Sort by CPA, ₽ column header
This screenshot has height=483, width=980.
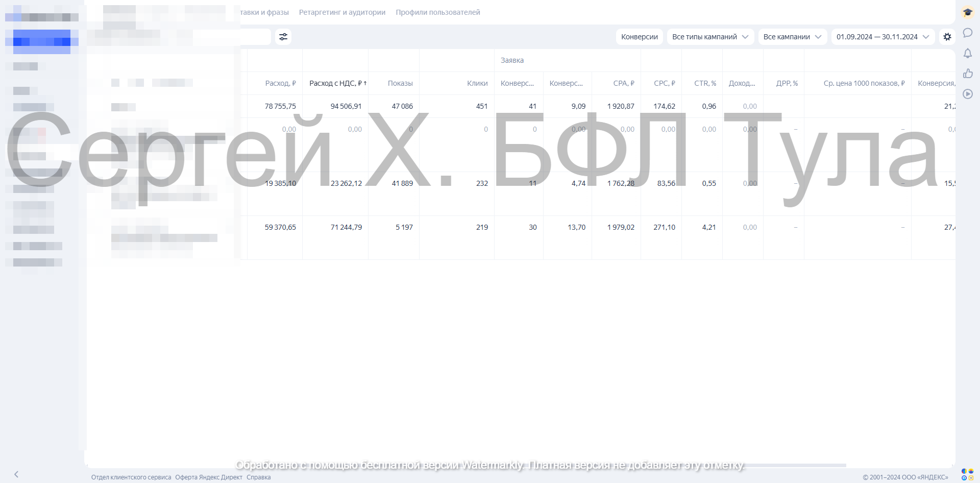pyautogui.click(x=624, y=83)
